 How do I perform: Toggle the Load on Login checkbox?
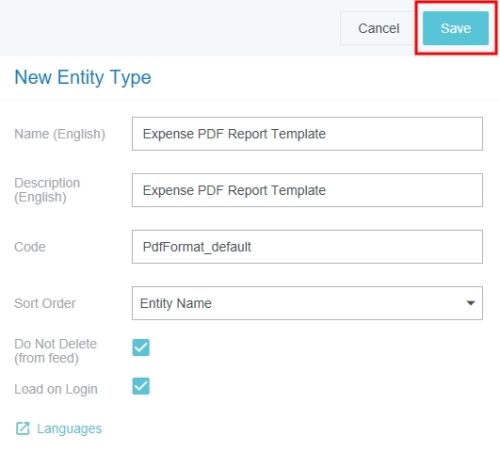pyautogui.click(x=141, y=386)
